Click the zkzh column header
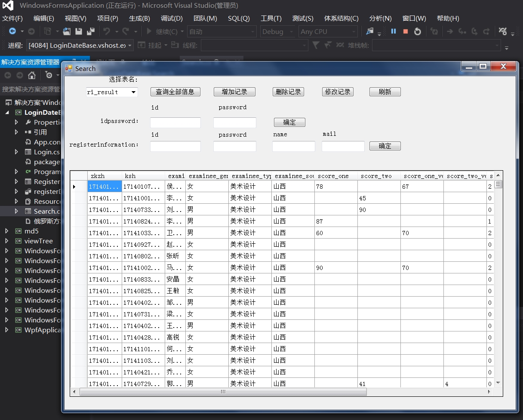Screen dimensions: 523x420 pos(105,176)
